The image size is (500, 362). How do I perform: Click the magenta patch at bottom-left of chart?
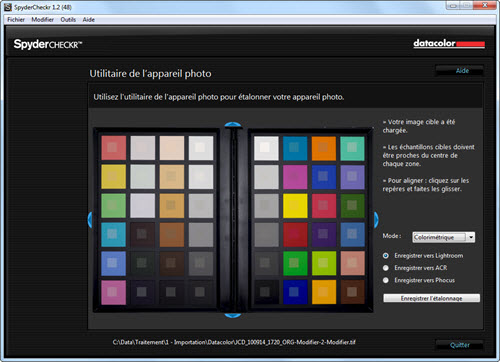114,292
